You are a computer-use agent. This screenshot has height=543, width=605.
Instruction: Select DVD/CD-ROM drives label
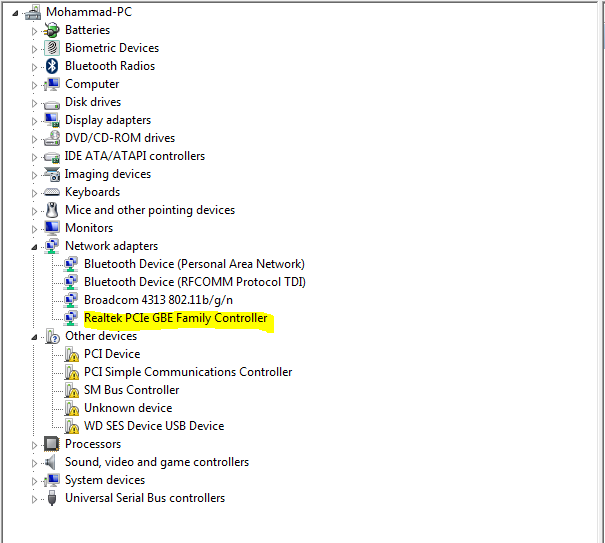tap(120, 138)
